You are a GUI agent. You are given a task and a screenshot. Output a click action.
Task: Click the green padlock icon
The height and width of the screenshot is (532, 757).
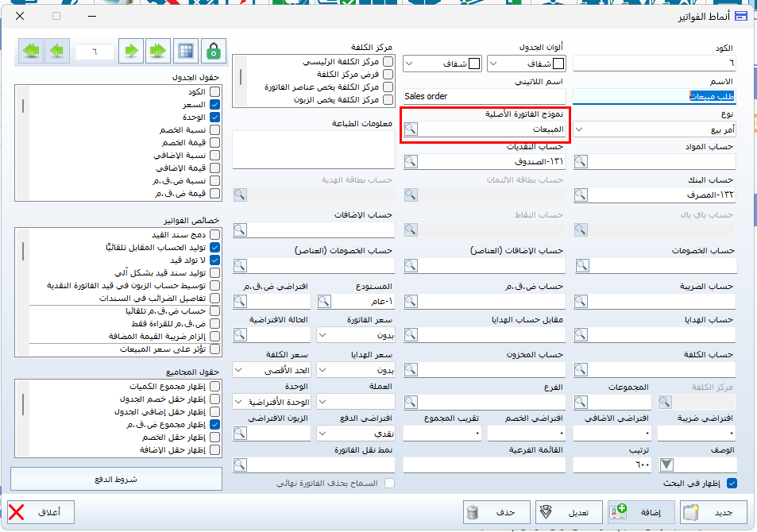pyautogui.click(x=213, y=51)
